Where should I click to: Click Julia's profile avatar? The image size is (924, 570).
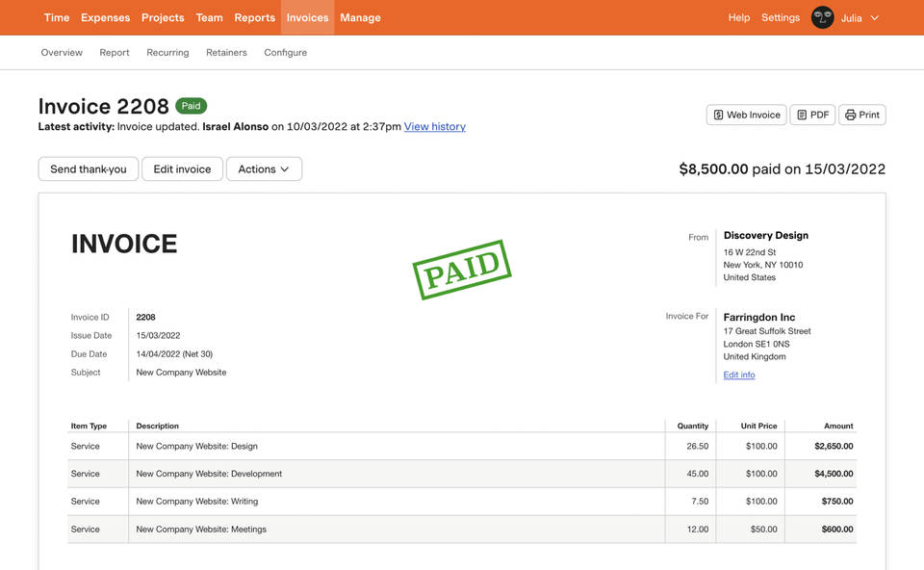tap(822, 17)
